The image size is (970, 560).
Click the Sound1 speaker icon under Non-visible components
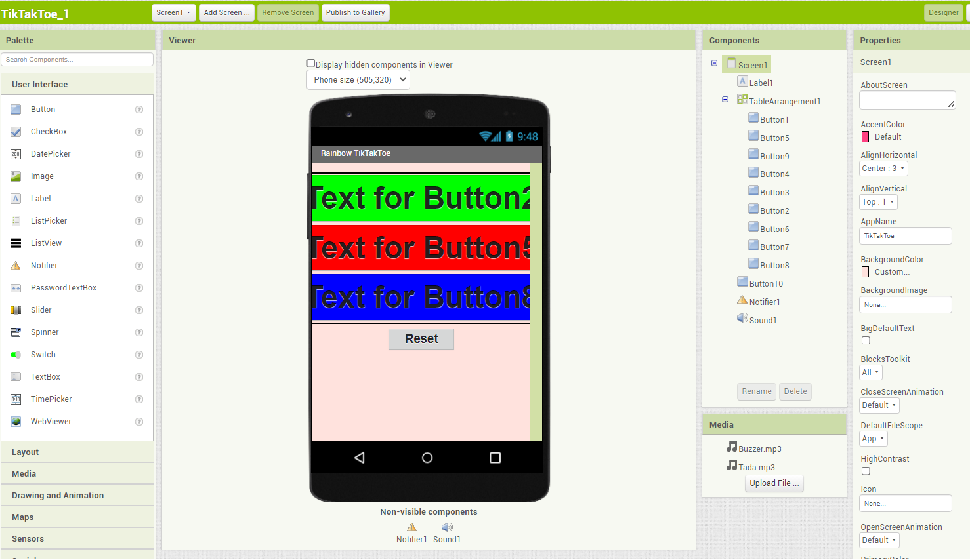pyautogui.click(x=447, y=527)
